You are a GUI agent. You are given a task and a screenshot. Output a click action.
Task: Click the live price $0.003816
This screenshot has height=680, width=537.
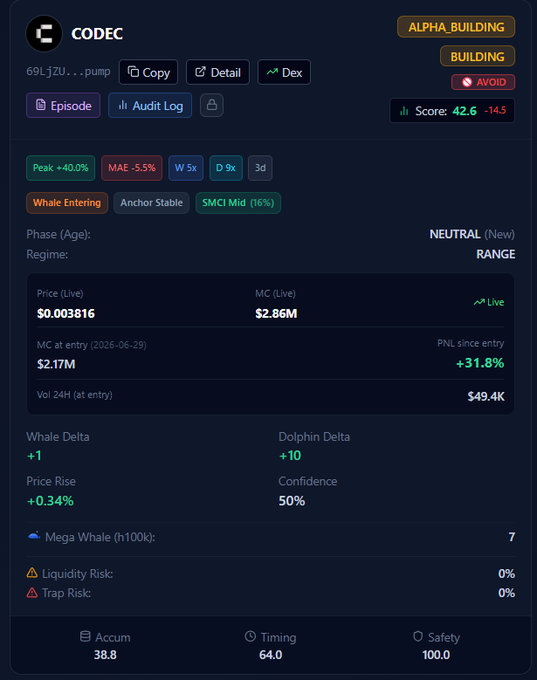(66, 314)
